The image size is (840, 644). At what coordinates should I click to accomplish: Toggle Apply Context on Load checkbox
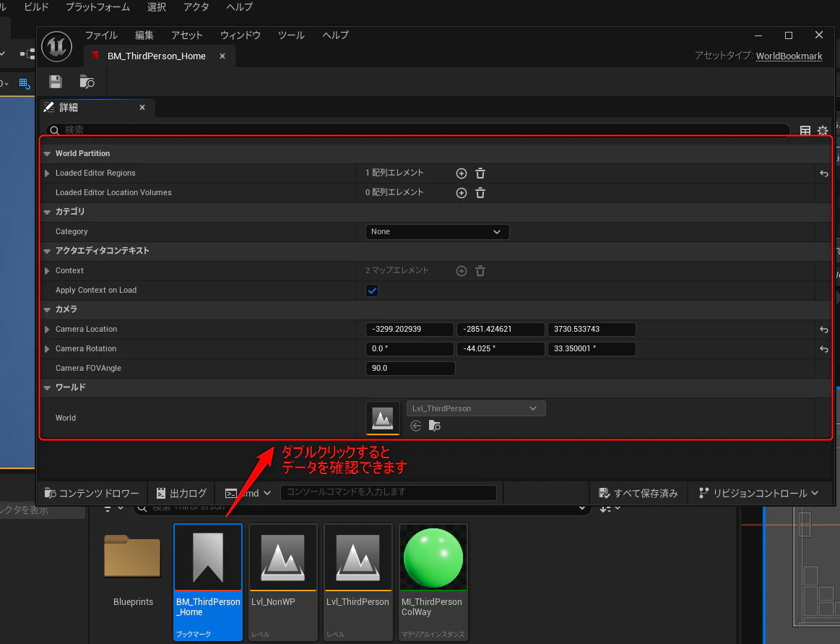pos(372,291)
